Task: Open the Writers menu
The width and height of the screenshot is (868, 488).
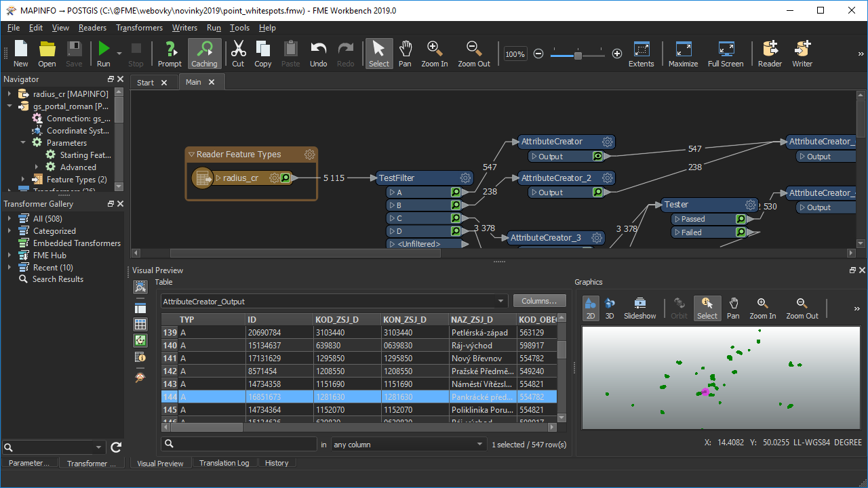Action: point(184,28)
